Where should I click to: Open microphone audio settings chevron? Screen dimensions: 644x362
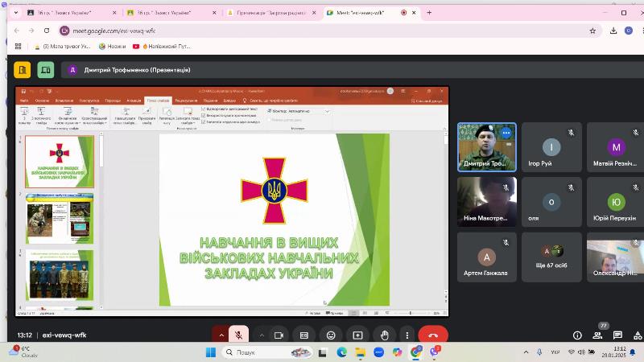click(221, 335)
